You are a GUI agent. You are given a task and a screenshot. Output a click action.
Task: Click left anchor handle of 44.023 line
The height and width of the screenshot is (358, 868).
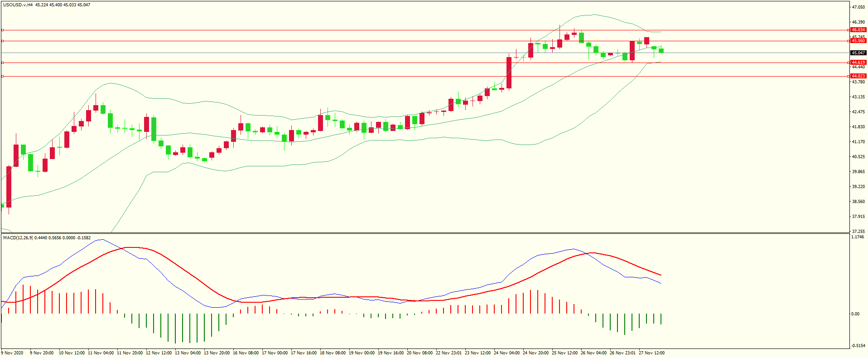coord(2,77)
